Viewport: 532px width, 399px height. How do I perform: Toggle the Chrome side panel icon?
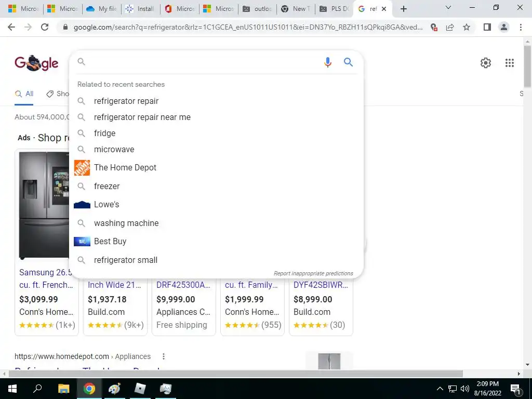tap(487, 27)
